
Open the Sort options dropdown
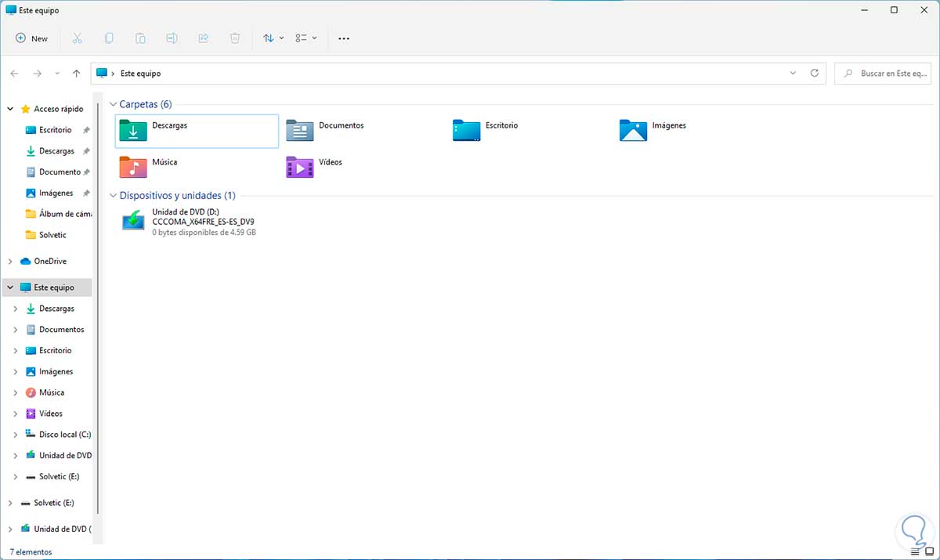point(273,38)
